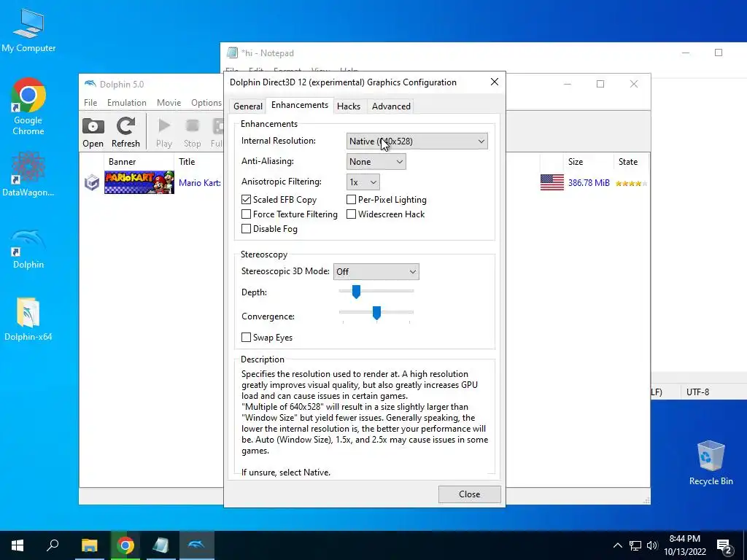747x560 pixels.
Task: Open the Dolphin-x64 folder on the desktop
Action: click(x=28, y=319)
